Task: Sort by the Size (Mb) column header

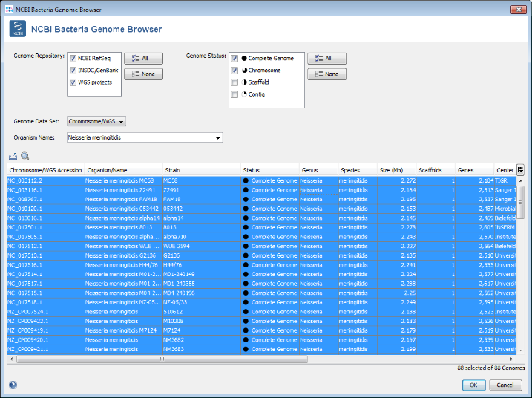Action: [x=396, y=170]
